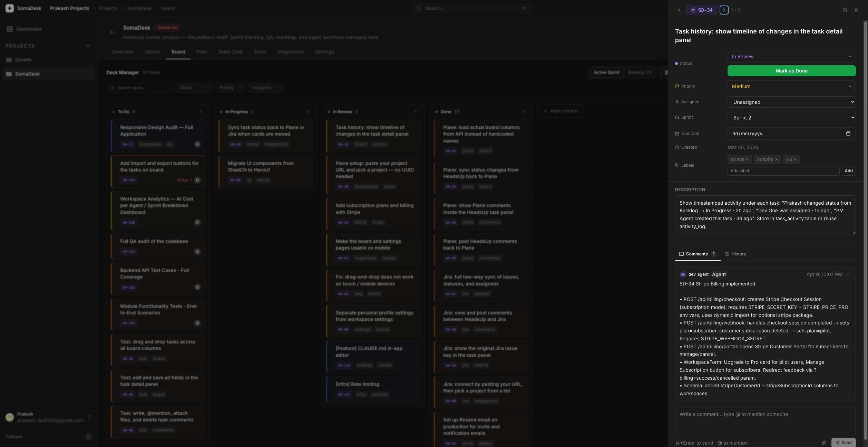Screen dimensions: 868x447
Task: Click the Collapse sidebar icon
Action: tap(89, 437)
